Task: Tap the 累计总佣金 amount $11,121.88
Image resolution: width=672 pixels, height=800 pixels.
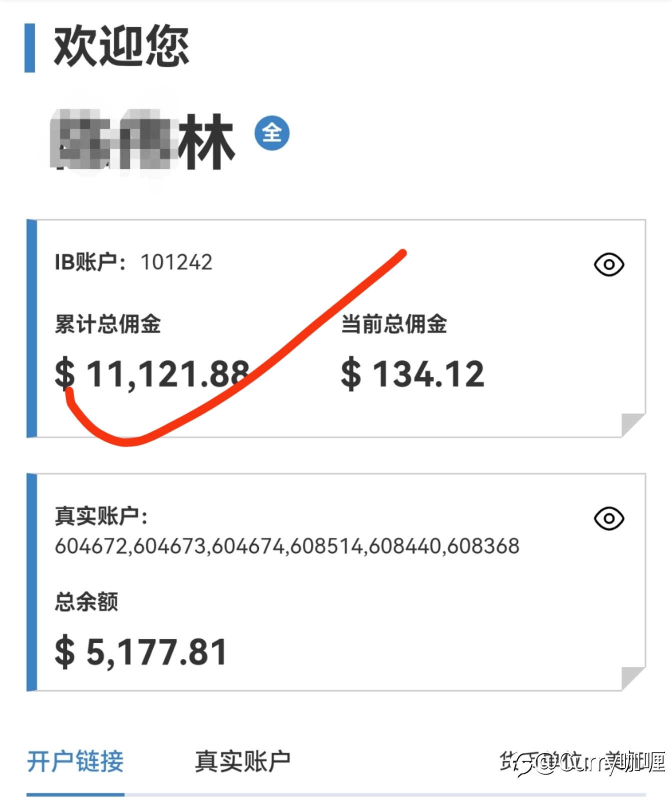Action: (x=152, y=374)
